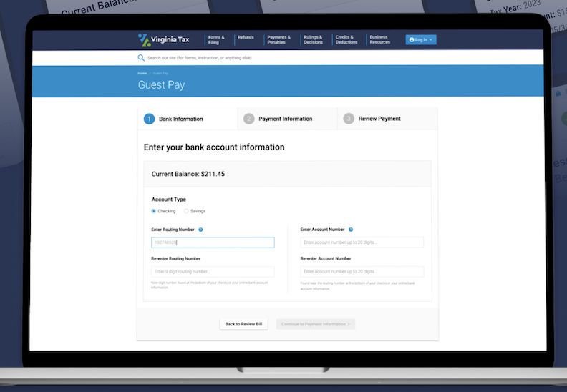567x392 pixels.
Task: Open the Payments & Penalties menu
Action: pyautogui.click(x=278, y=40)
